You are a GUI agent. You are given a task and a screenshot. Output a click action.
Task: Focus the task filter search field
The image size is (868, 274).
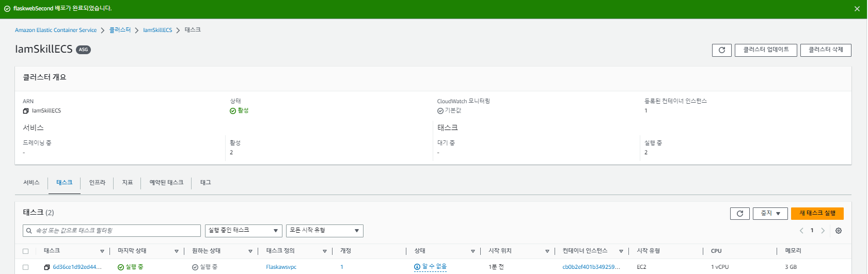pos(112,231)
